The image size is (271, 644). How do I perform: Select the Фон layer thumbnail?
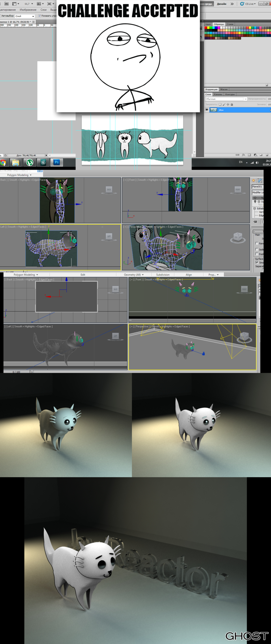pos(213,110)
